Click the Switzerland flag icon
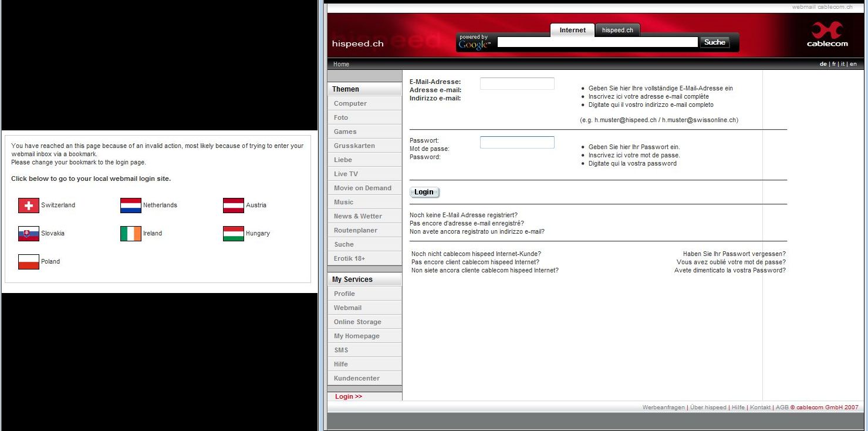 (x=29, y=206)
